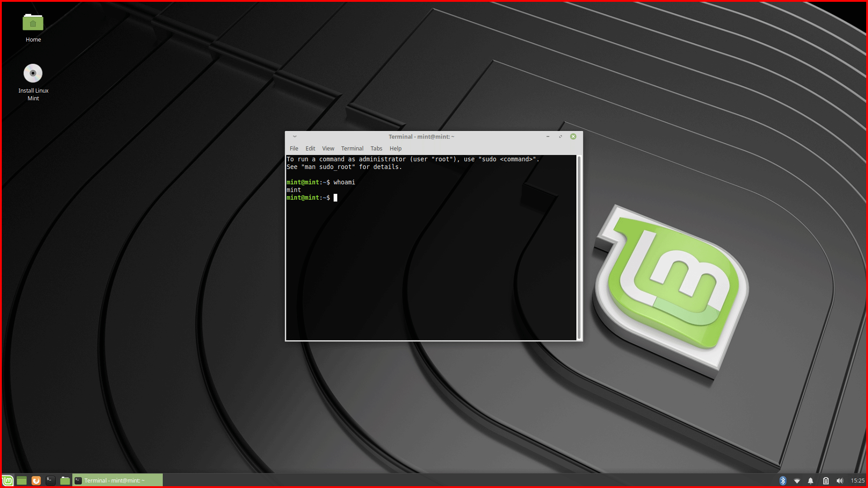Launch Terminal from the panel launcher
The width and height of the screenshot is (868, 488).
[x=51, y=480]
